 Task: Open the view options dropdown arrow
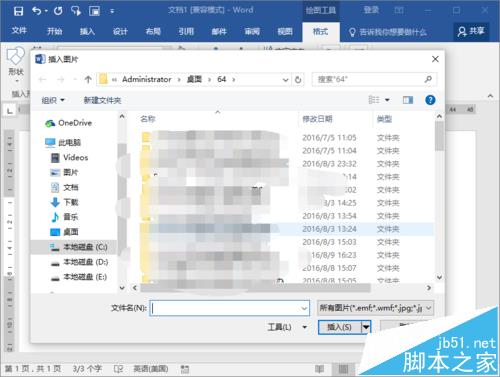tap(387, 100)
